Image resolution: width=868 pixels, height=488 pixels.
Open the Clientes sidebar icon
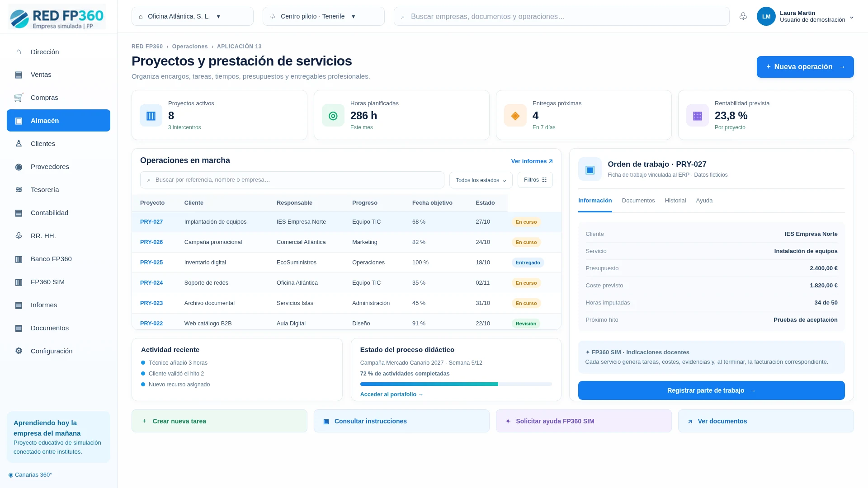pyautogui.click(x=19, y=144)
